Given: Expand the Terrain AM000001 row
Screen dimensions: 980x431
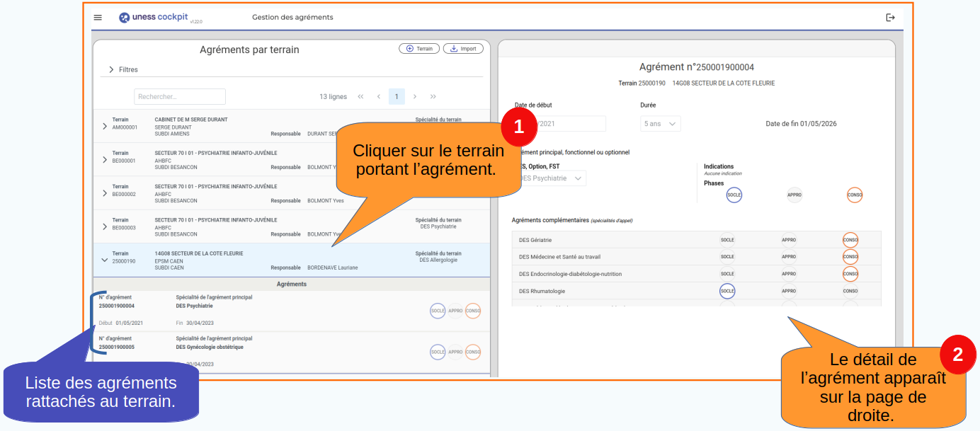Looking at the screenshot, I should (105, 126).
